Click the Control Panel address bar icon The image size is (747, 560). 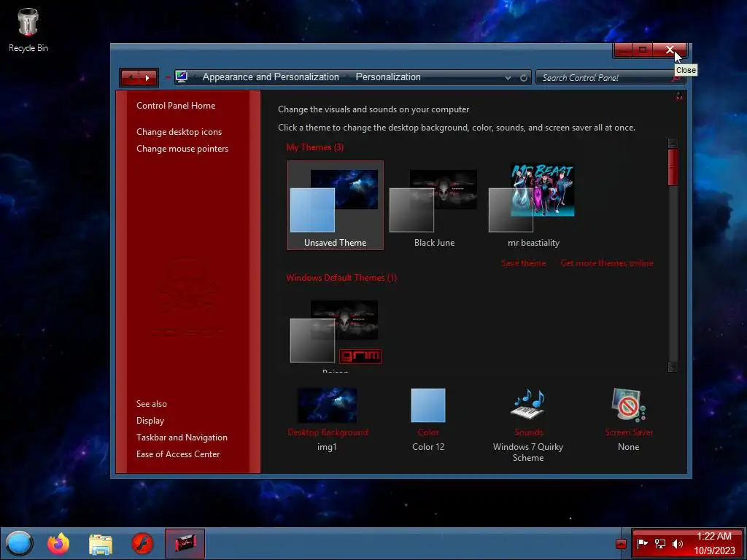[181, 77]
